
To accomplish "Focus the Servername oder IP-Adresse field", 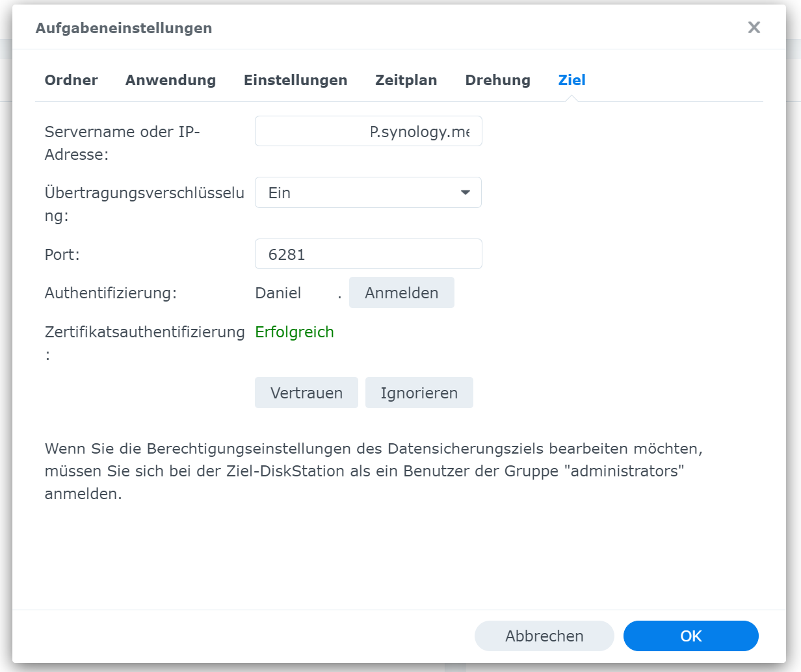I will 368,131.
